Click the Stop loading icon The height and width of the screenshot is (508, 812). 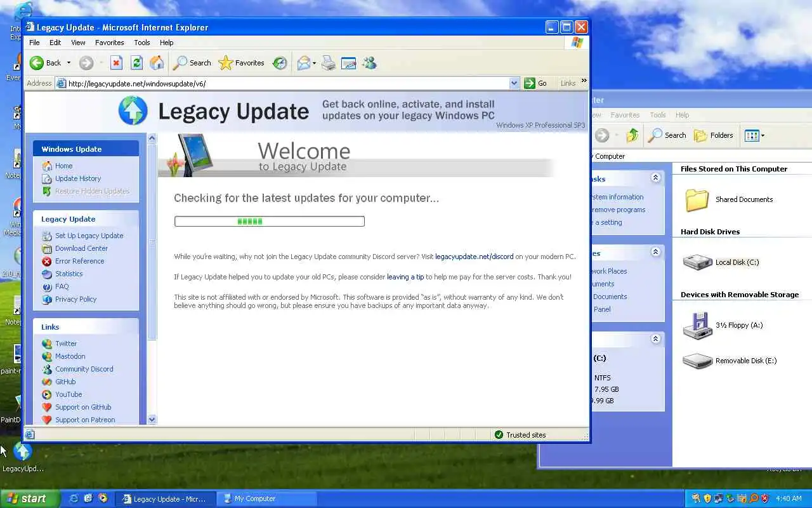116,63
